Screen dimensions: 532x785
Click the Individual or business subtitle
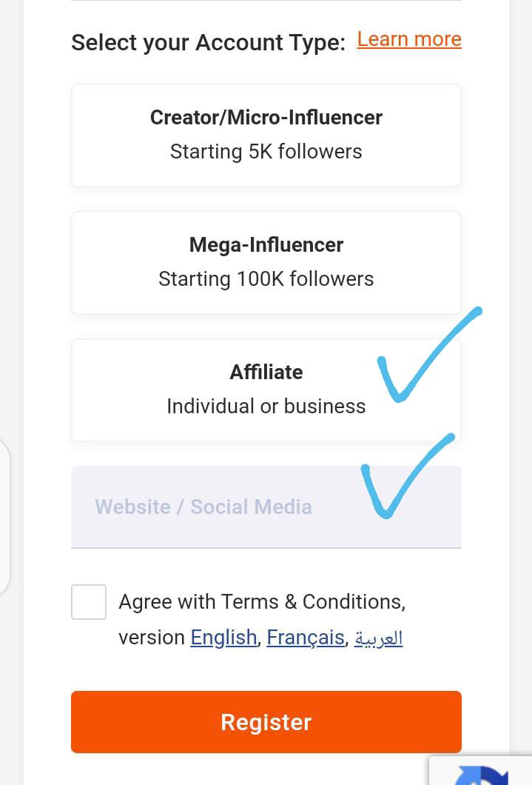click(x=266, y=406)
